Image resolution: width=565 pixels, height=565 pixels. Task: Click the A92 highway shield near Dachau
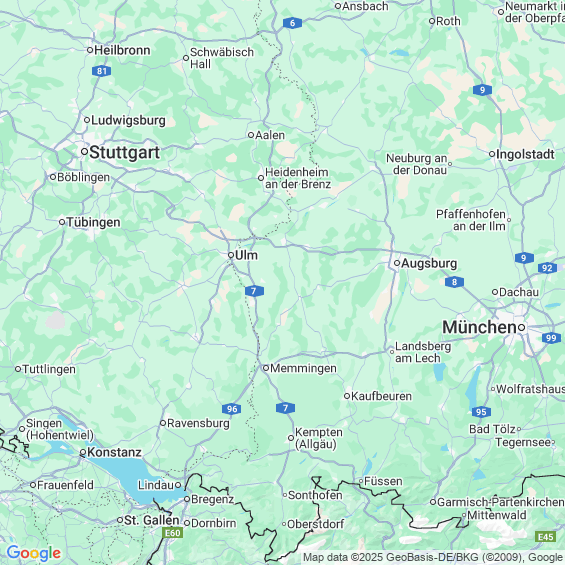pyautogui.click(x=547, y=268)
